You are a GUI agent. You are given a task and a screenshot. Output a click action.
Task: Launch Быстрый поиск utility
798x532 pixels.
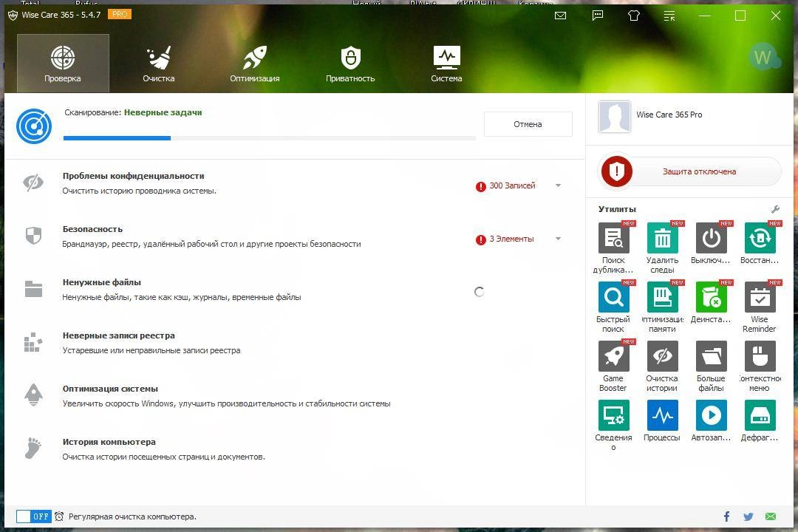point(613,297)
